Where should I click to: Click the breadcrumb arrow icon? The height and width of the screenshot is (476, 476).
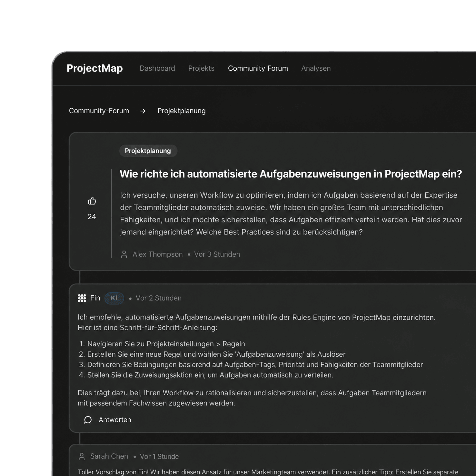click(x=143, y=111)
